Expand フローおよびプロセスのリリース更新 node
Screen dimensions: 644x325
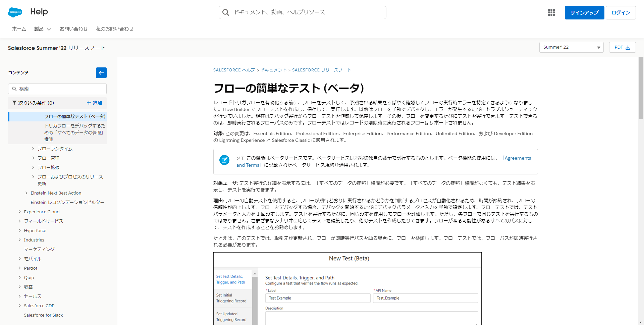[33, 177]
